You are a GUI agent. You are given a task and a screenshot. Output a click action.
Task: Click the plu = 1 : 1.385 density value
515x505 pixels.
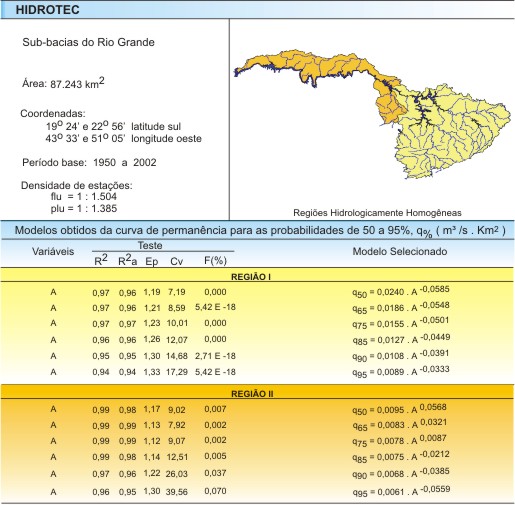(84, 208)
